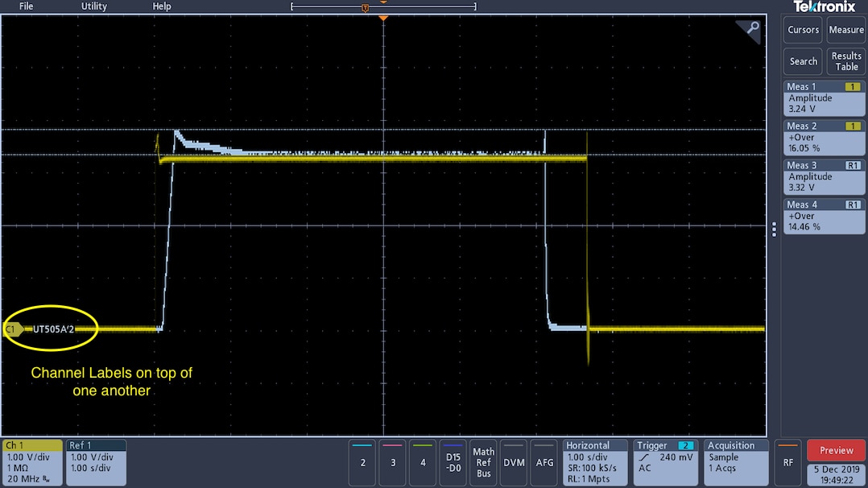The image size is (868, 488).
Task: Open the File menu
Action: click(x=27, y=6)
